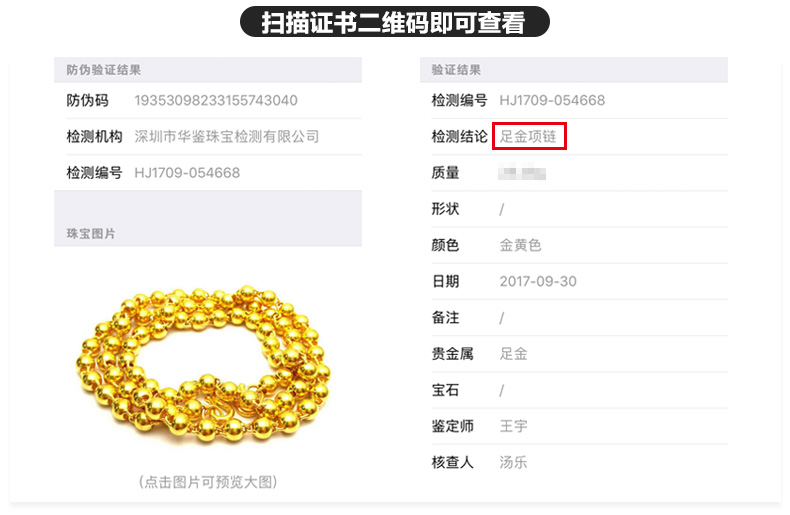Click the right-side 检测编号 value HJ1709-054668
Image resolution: width=790 pixels, height=515 pixels.
pos(552,100)
